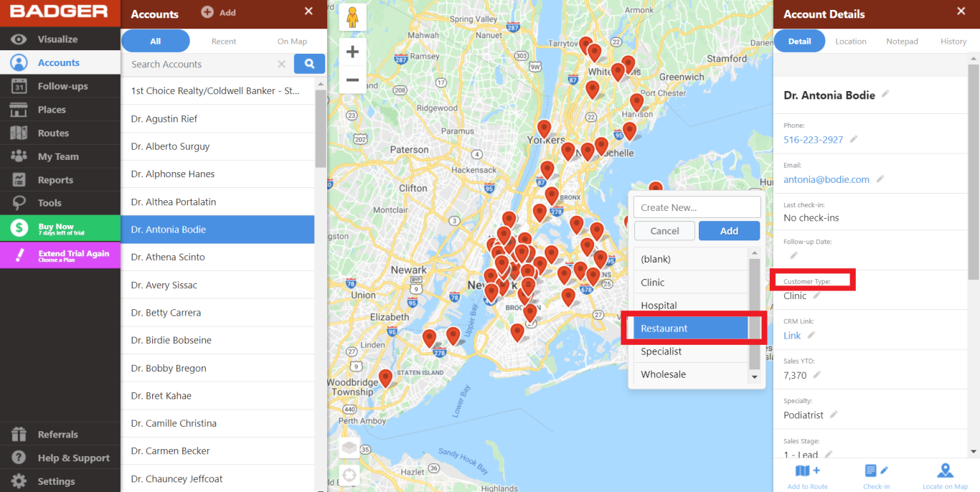Go to Follow-ups section
Viewport: 980px width, 492px height.
pyautogui.click(x=60, y=86)
